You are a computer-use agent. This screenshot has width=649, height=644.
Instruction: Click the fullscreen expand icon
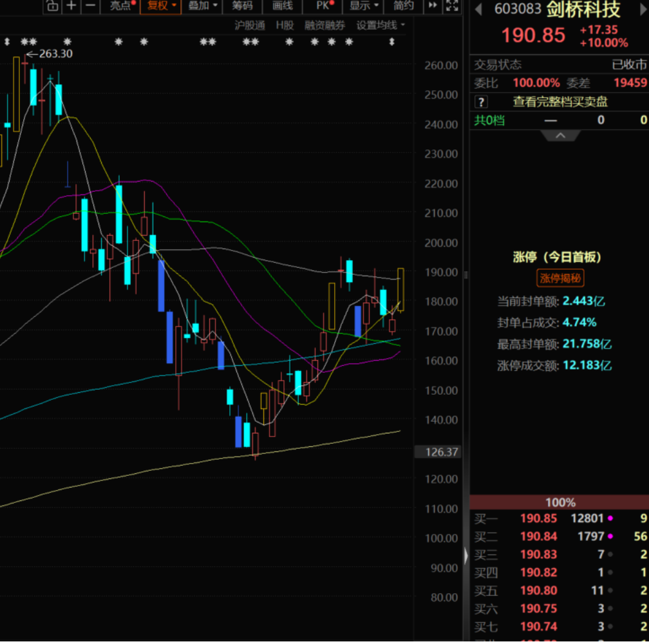[x=452, y=5]
